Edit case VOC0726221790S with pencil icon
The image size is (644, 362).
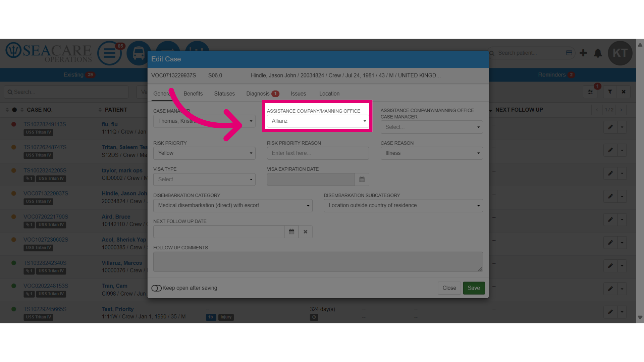610,220
